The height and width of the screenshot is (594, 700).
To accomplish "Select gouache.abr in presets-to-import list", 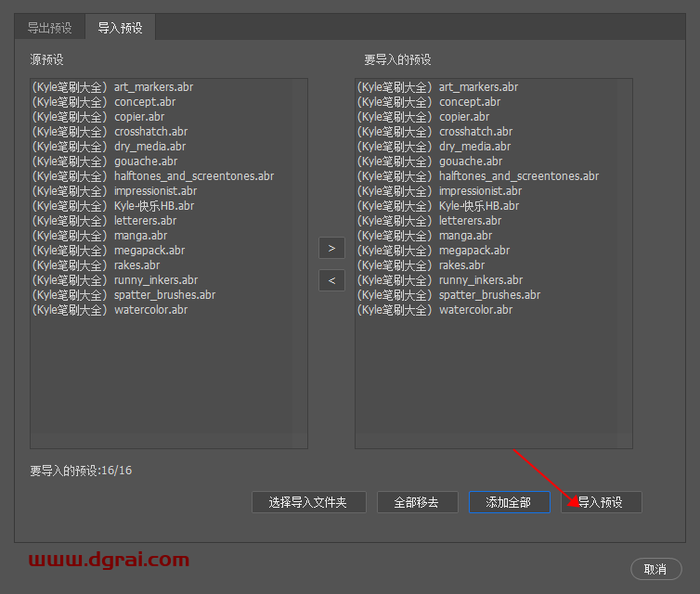I will pyautogui.click(x=430, y=161).
